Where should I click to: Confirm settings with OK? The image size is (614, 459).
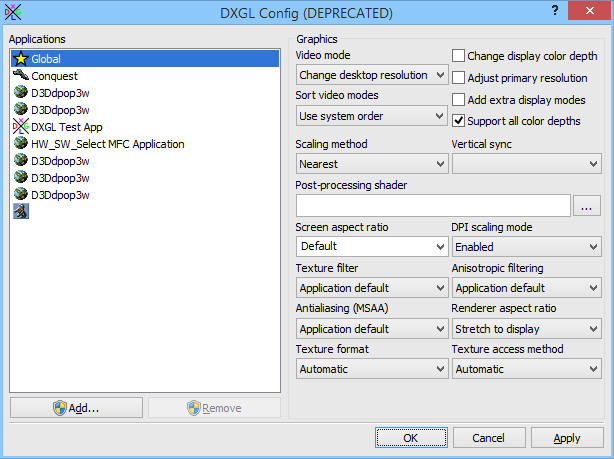(x=411, y=437)
